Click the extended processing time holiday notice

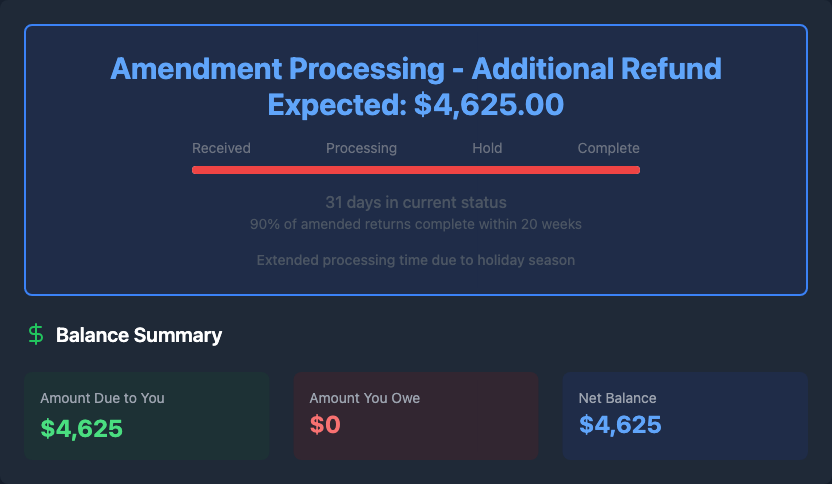[x=416, y=260]
